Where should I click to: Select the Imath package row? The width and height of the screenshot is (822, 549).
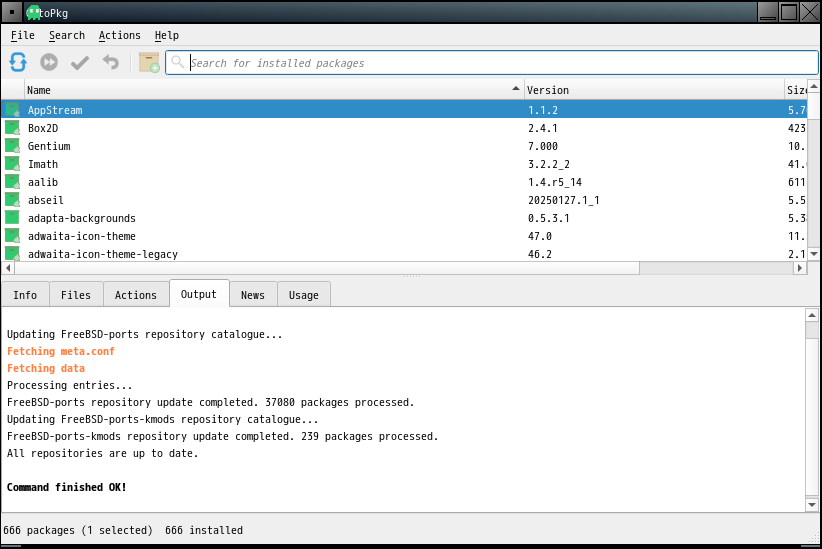[x=404, y=164]
